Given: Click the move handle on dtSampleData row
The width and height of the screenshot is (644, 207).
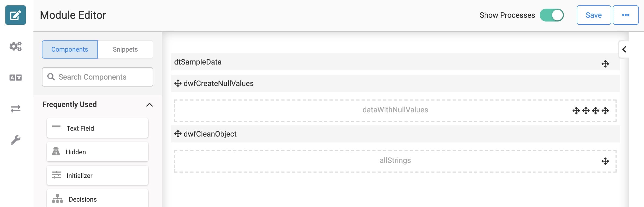Looking at the screenshot, I should pyautogui.click(x=605, y=64).
